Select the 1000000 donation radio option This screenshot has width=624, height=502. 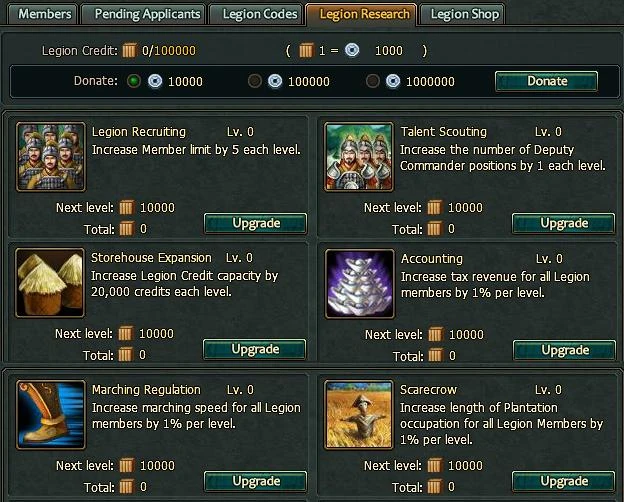tap(372, 81)
